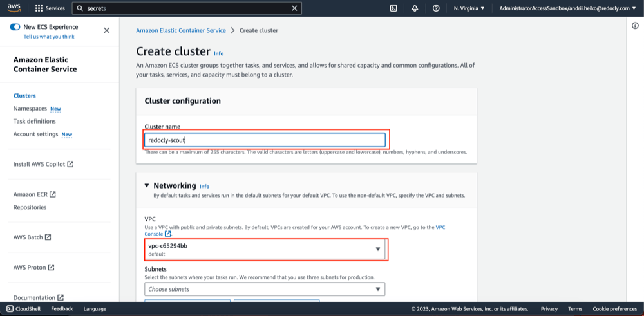
Task: Click the external link icon beside Amazon ECR
Action: click(53, 194)
